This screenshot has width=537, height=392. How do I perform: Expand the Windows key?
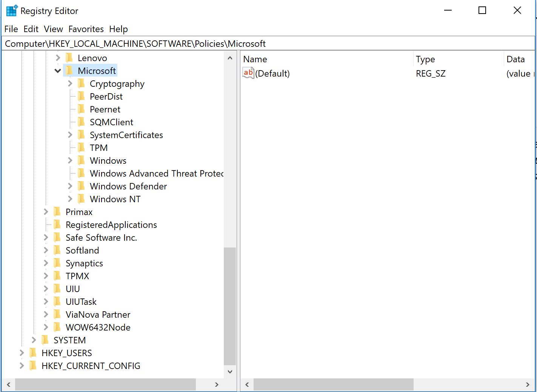pos(70,160)
